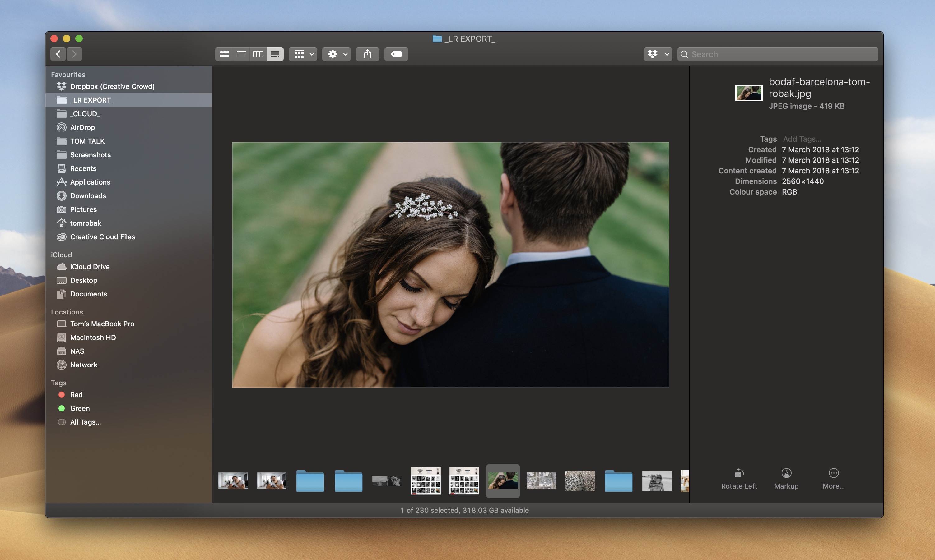Open the _CLOUD_ folder in sidebar

pyautogui.click(x=85, y=114)
